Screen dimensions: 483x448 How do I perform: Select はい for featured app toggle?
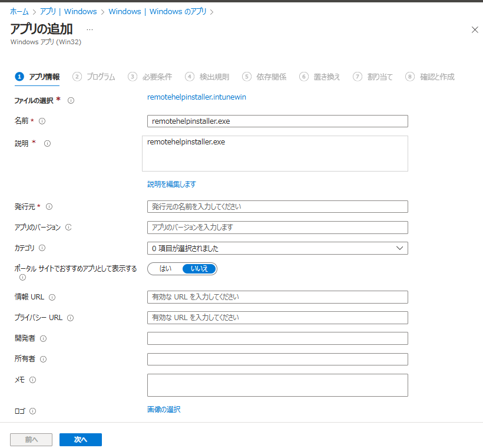[166, 269]
